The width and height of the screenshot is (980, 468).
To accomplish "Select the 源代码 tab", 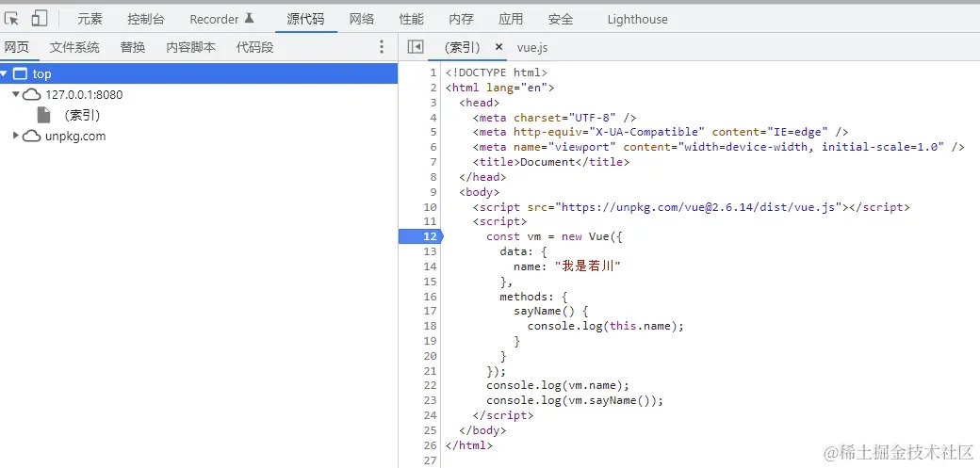I will 305,20.
